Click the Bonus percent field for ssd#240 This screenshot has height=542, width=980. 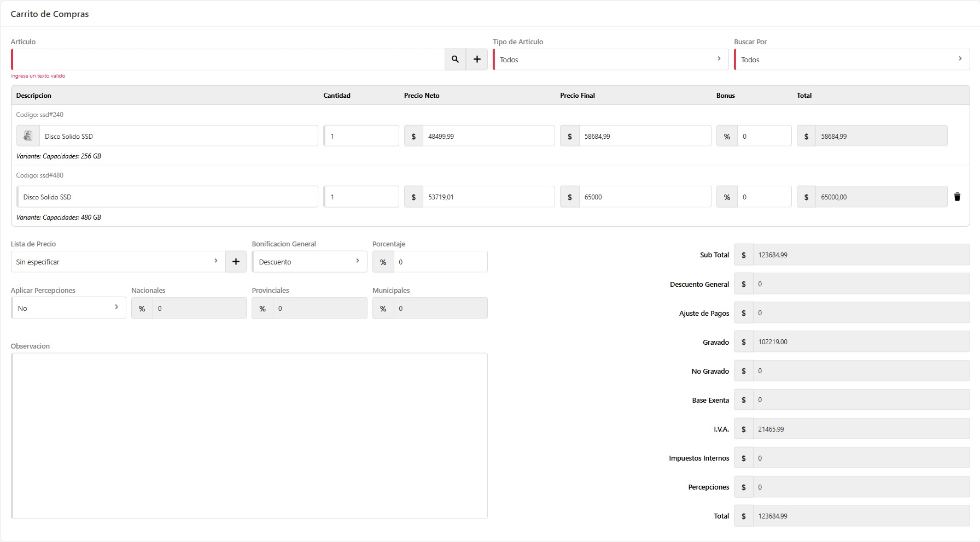pyautogui.click(x=763, y=136)
